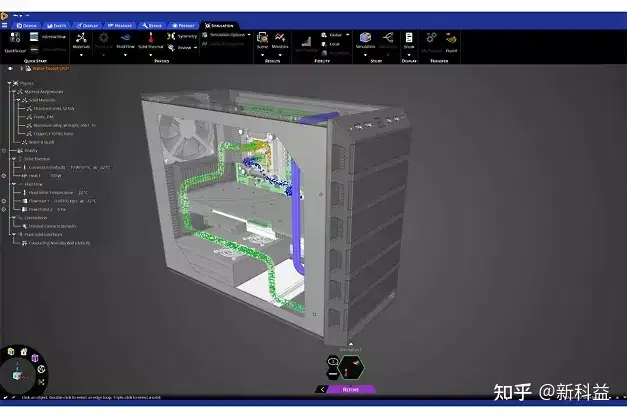Click the Fluent transfer icon
This screenshot has width=627, height=419.
[x=451, y=39]
